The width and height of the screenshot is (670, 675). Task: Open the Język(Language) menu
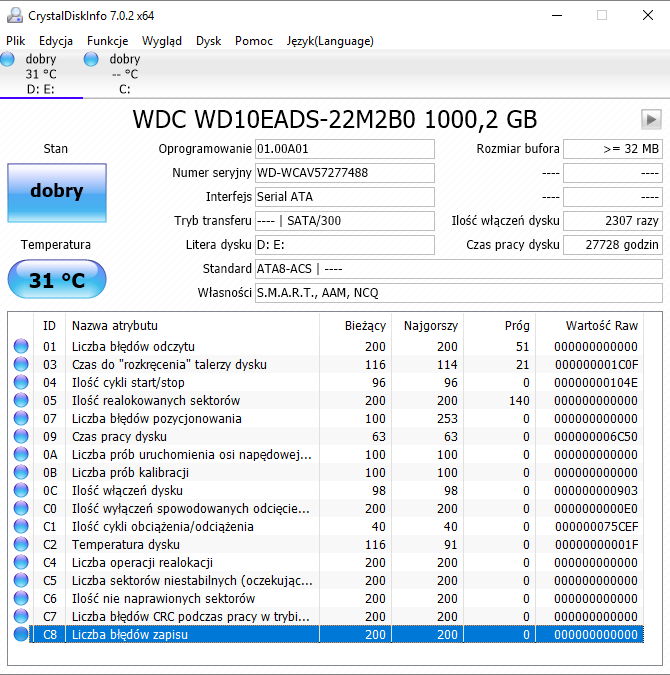tap(330, 41)
